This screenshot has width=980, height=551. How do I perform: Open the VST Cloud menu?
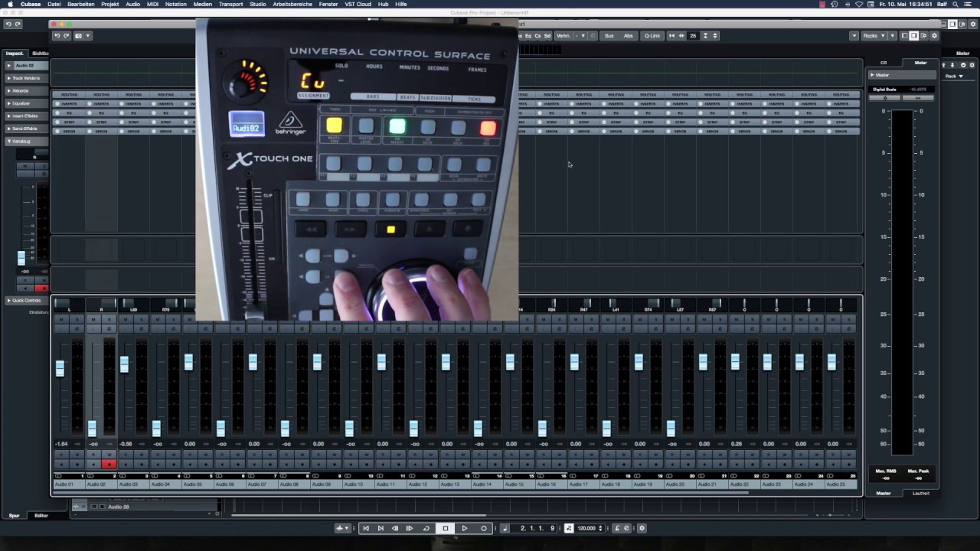(x=358, y=4)
